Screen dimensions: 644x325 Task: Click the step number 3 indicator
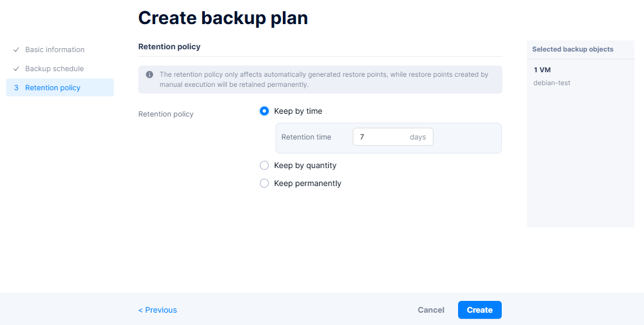click(16, 88)
